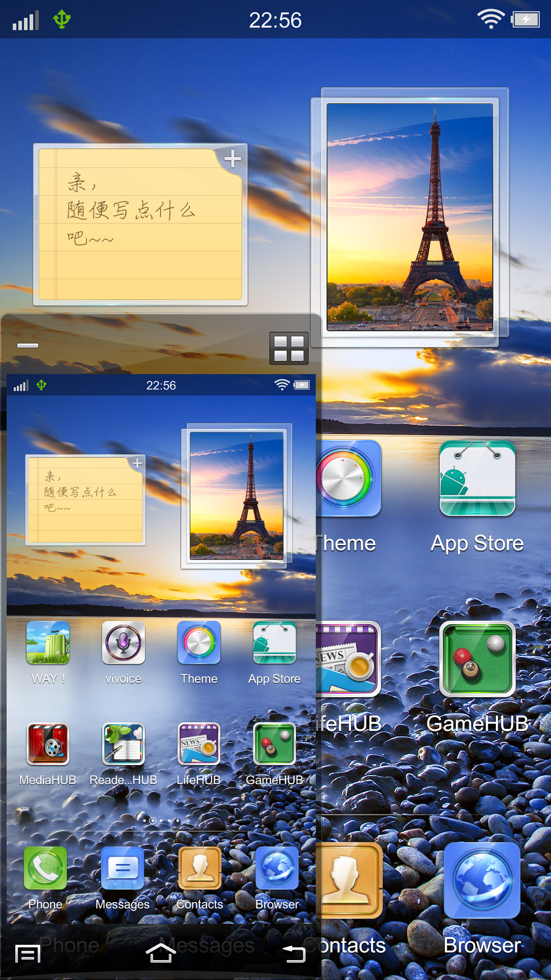Tap the battery icon in top status bar
Viewport: 551px width, 980px height.
[x=526, y=20]
